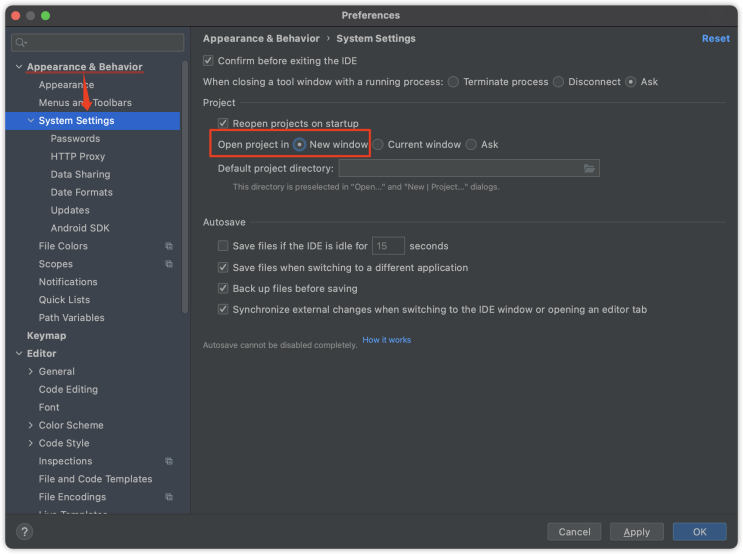
Task: Select Ask for closing tool window
Action: [x=630, y=82]
